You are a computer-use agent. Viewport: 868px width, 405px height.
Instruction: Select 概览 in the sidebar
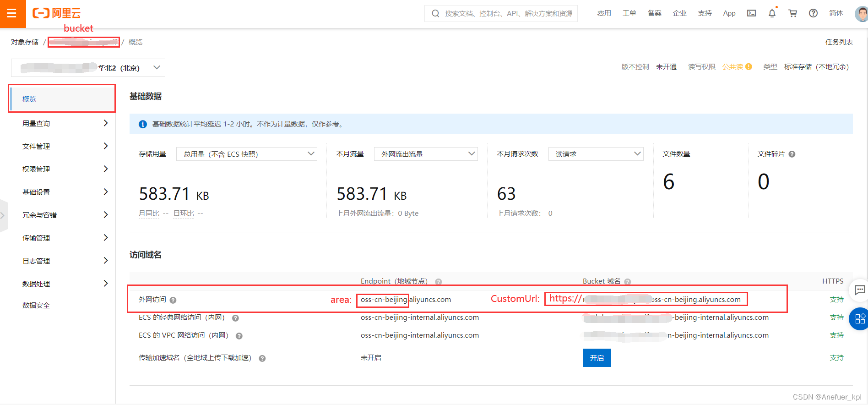point(62,99)
